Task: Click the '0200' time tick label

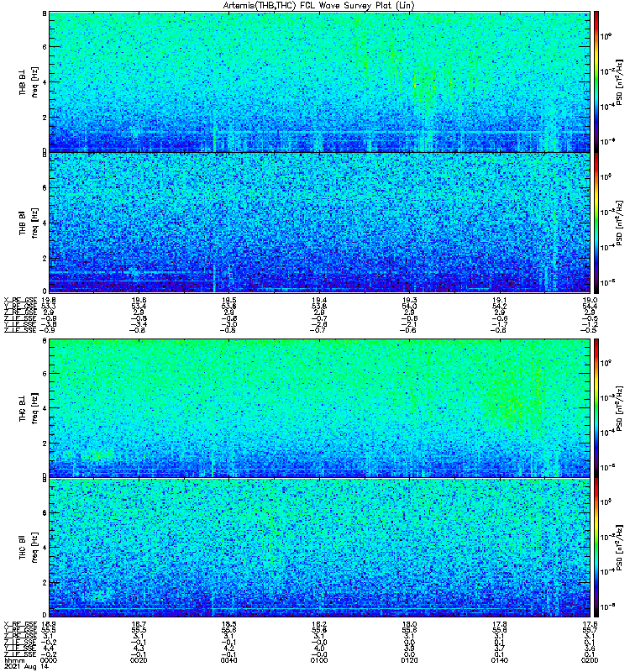Action: coord(590,660)
